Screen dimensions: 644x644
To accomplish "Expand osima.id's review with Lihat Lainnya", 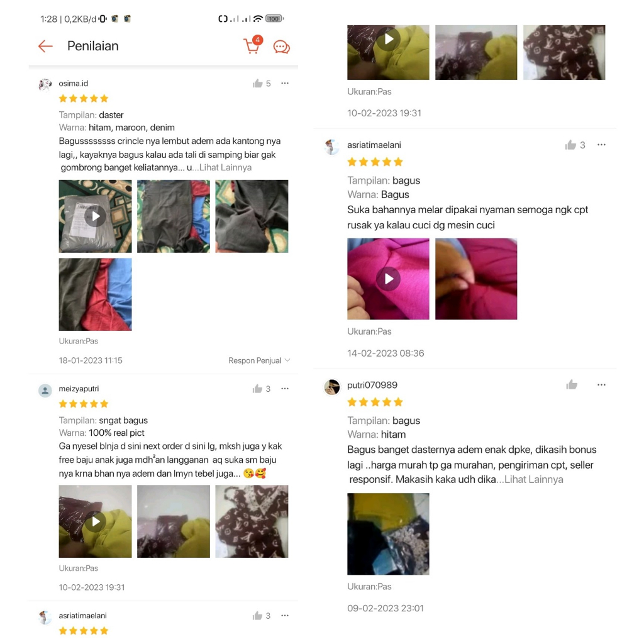I will click(225, 167).
